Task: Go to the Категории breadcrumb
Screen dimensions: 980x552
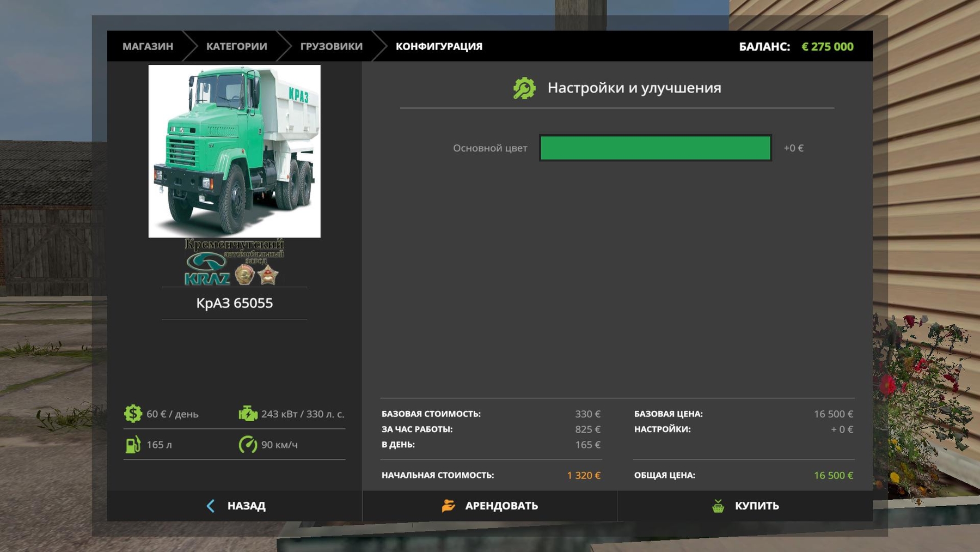Action: click(x=236, y=46)
